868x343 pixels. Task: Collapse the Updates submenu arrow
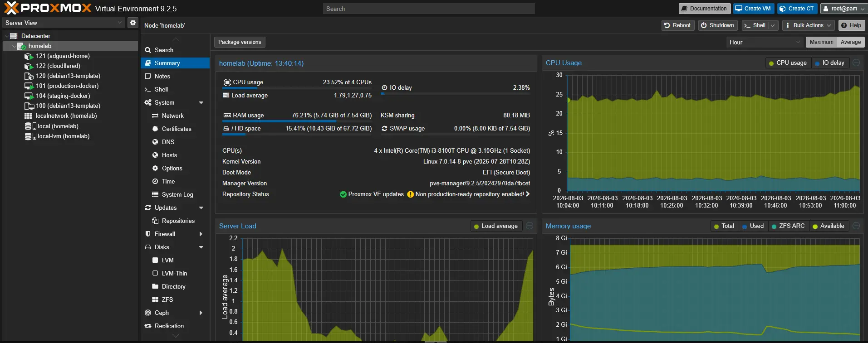(x=201, y=208)
